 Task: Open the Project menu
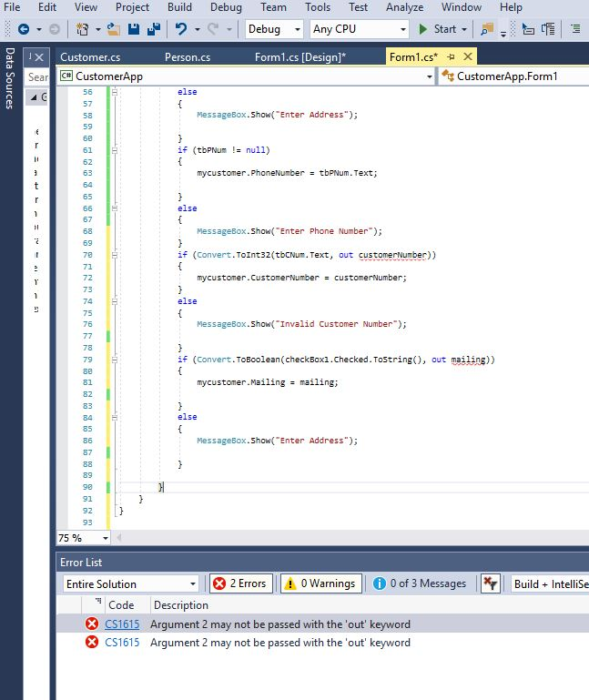(x=132, y=7)
